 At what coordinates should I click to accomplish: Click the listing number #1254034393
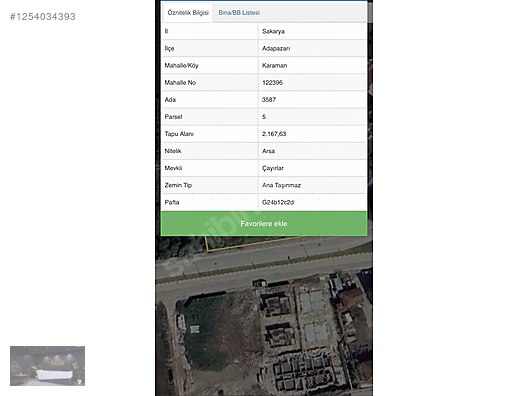tap(43, 17)
